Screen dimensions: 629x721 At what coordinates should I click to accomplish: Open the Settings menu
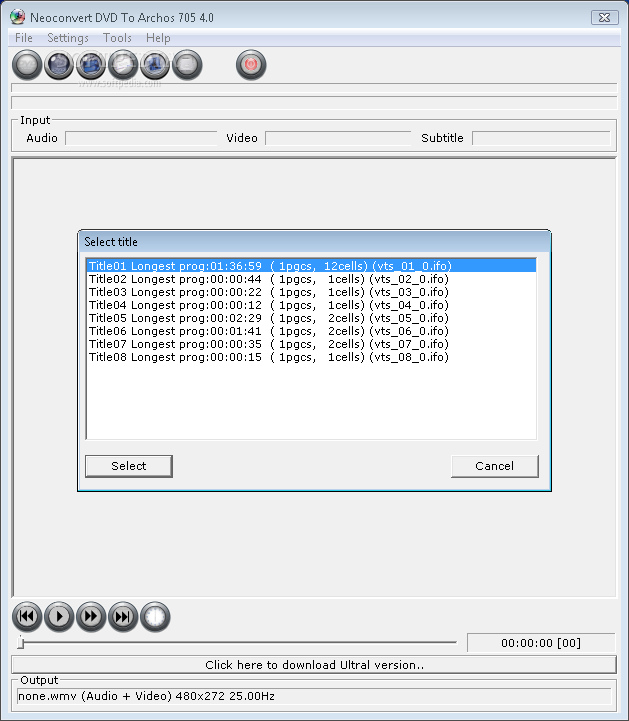68,38
